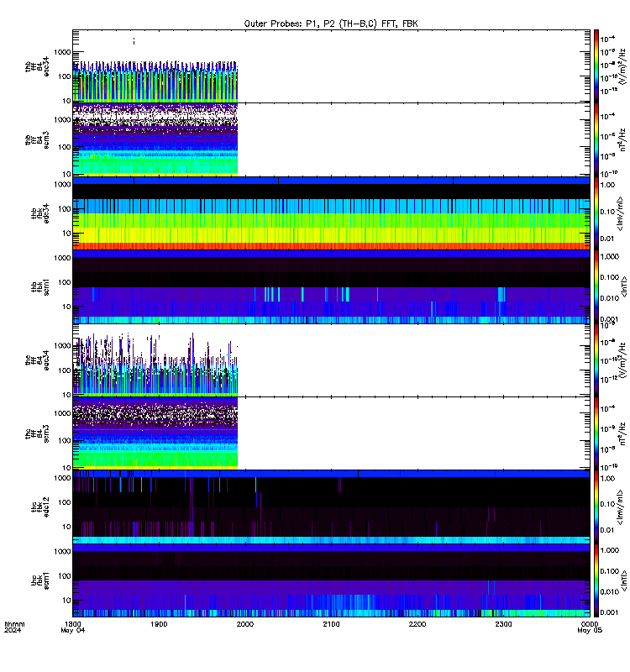Click the thb eac34 FFT spectrogram data

point(155,81)
